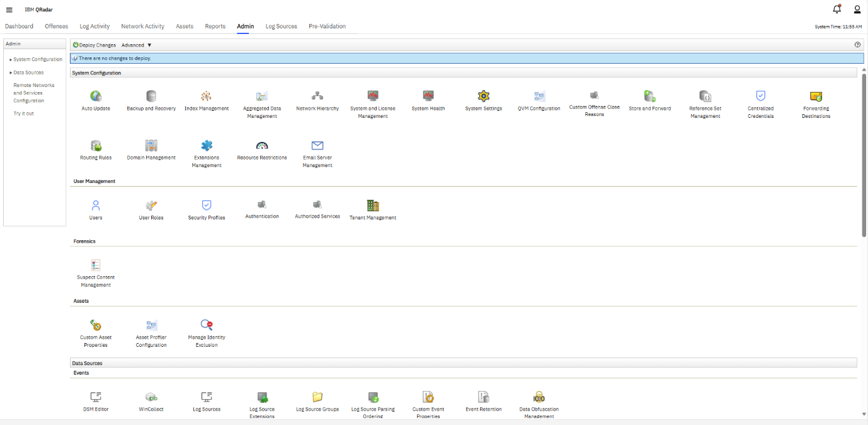Switch to the Log Activity tab
868x425 pixels.
(94, 26)
